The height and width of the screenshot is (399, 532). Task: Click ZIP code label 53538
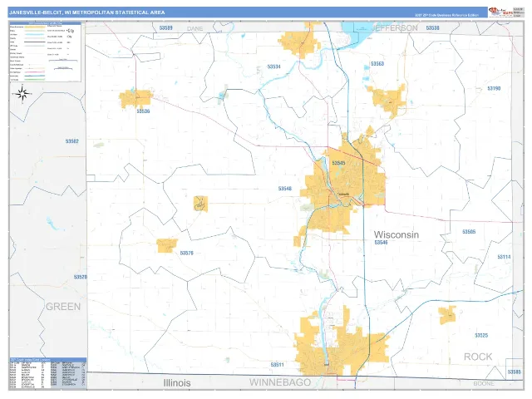(x=432, y=27)
